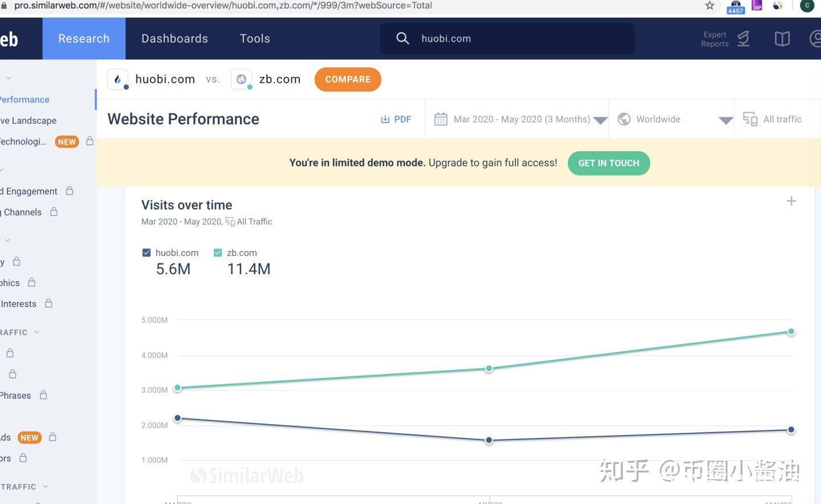This screenshot has height=504, width=821.
Task: Click lock icon beside Engagement
Action: 70,191
